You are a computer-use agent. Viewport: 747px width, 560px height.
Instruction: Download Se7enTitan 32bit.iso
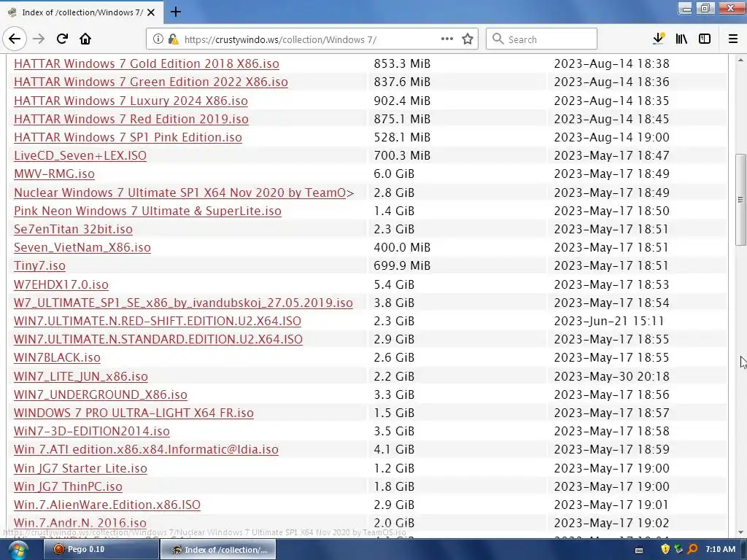[x=73, y=229]
